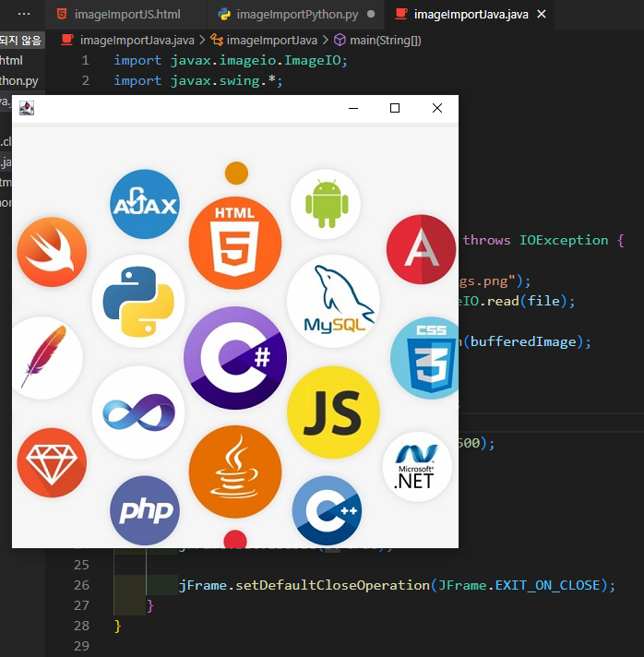
Task: Click 'bufferedImage' argument in code
Action: pos(523,342)
